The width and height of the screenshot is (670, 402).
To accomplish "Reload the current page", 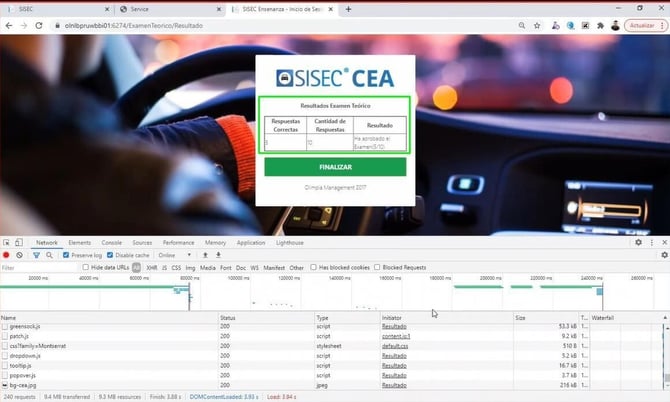I will [39, 26].
